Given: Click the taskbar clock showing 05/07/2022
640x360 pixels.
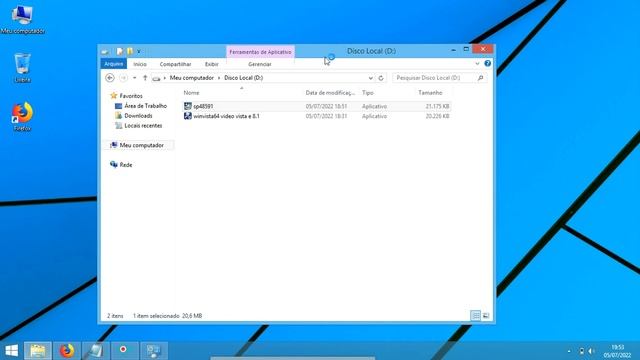Looking at the screenshot, I should [x=618, y=351].
